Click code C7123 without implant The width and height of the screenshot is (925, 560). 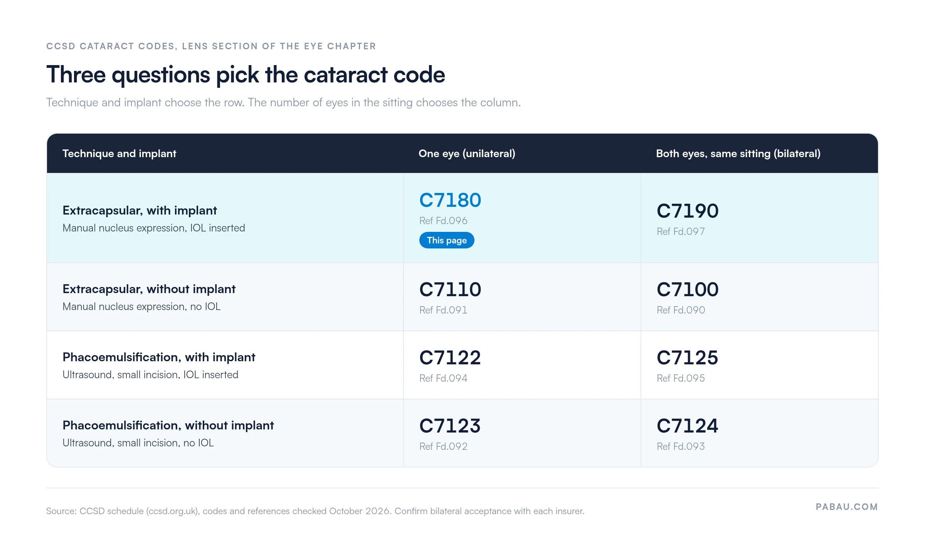pos(450,426)
